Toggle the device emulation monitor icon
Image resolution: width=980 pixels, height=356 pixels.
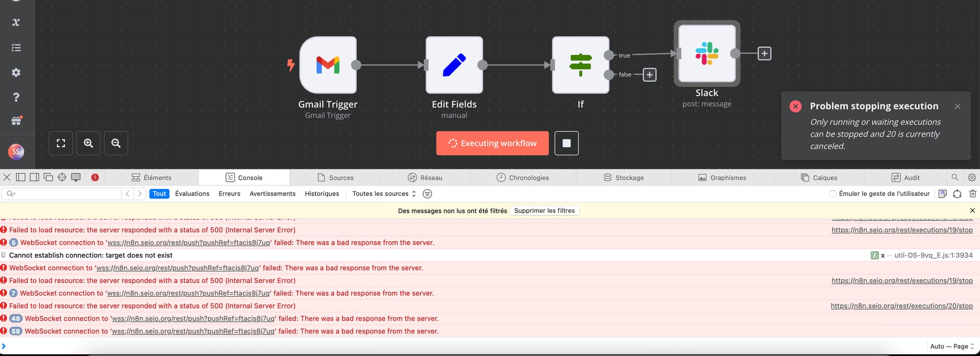click(76, 177)
